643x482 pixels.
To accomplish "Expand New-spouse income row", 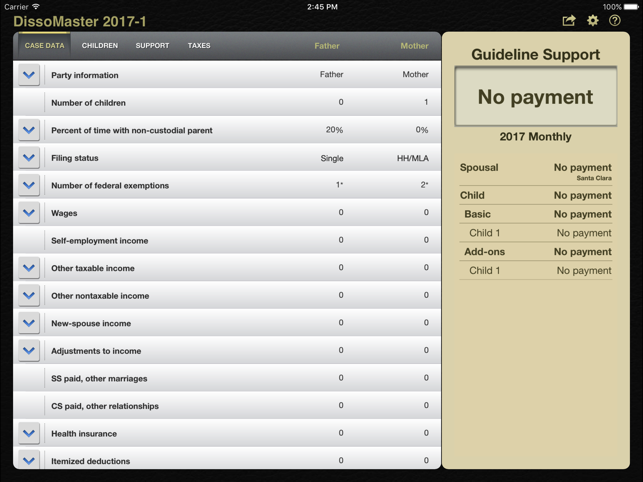I will tap(29, 323).
